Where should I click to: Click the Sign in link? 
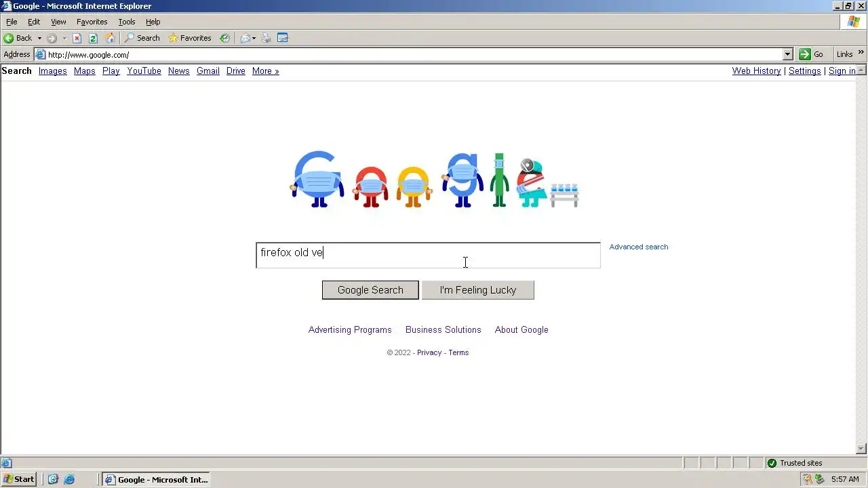(x=842, y=71)
